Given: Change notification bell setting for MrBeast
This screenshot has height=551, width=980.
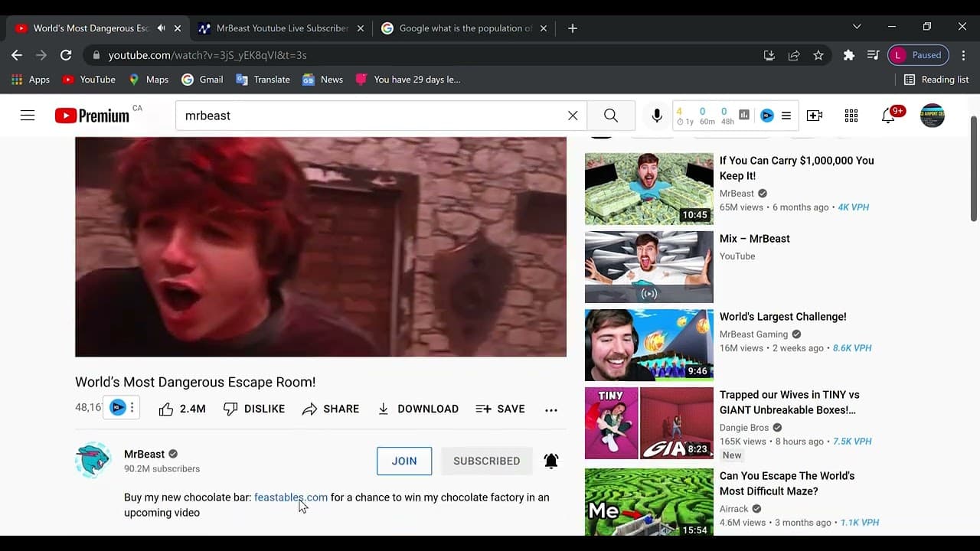Looking at the screenshot, I should (x=551, y=461).
